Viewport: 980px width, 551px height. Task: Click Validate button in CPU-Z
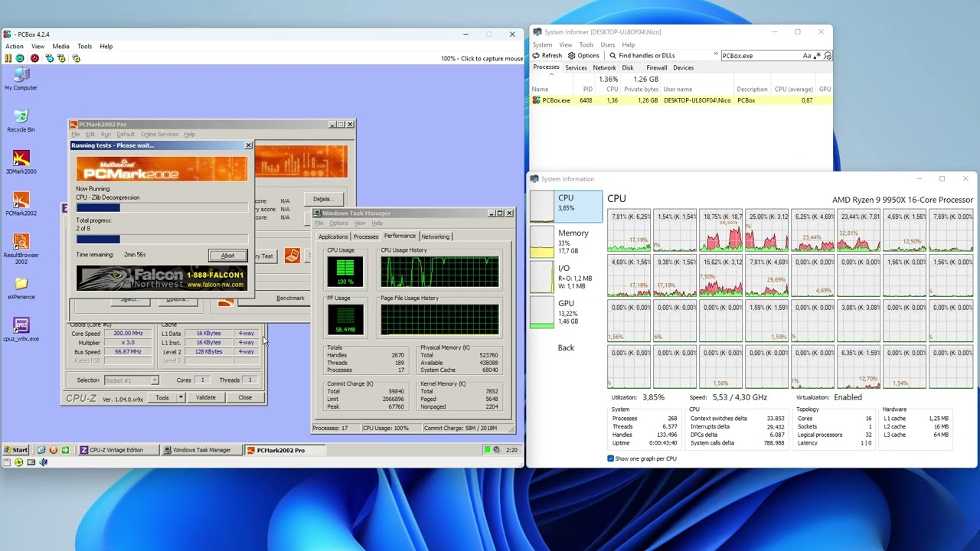[206, 397]
